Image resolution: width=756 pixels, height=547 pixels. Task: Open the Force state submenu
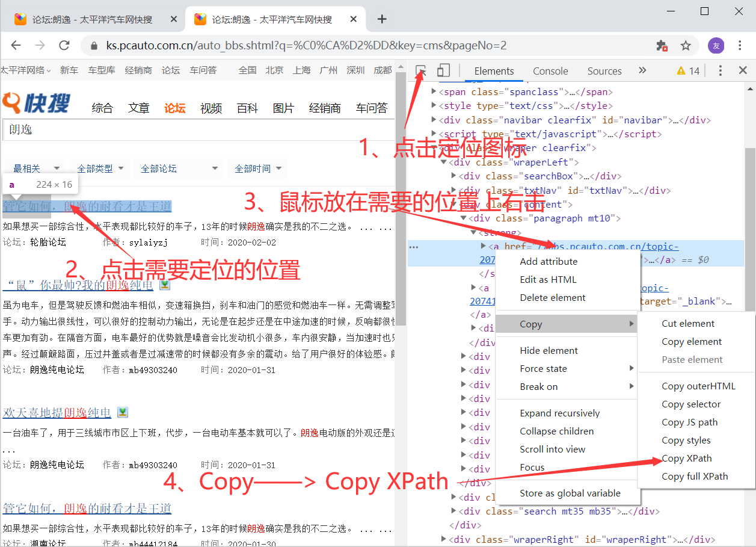click(568, 368)
